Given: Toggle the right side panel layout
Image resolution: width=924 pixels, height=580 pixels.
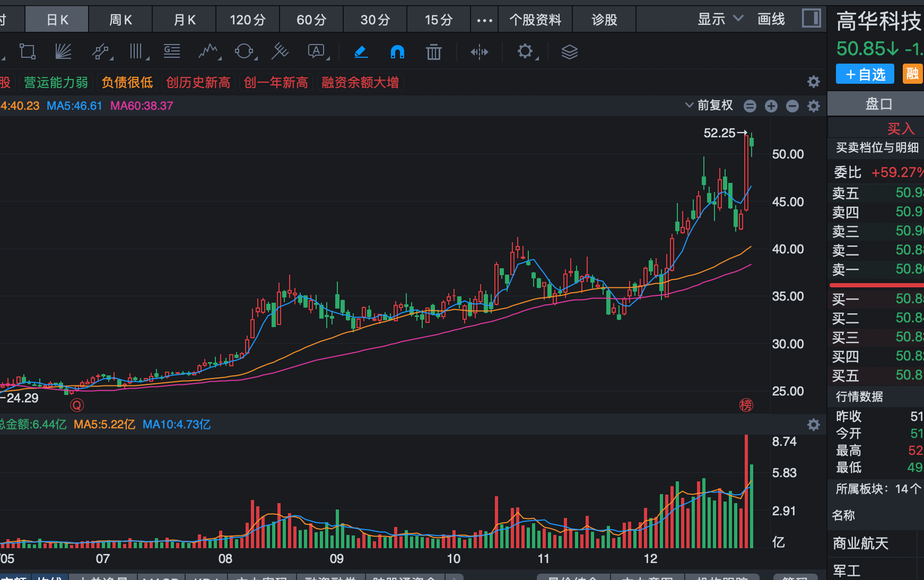Looking at the screenshot, I should pyautogui.click(x=811, y=19).
